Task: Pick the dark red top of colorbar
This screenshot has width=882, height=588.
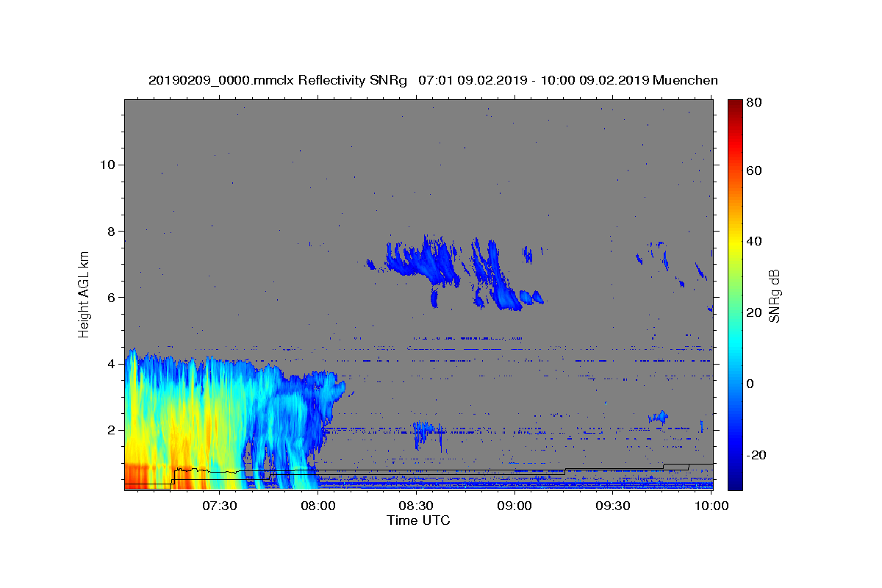Action: tap(735, 104)
